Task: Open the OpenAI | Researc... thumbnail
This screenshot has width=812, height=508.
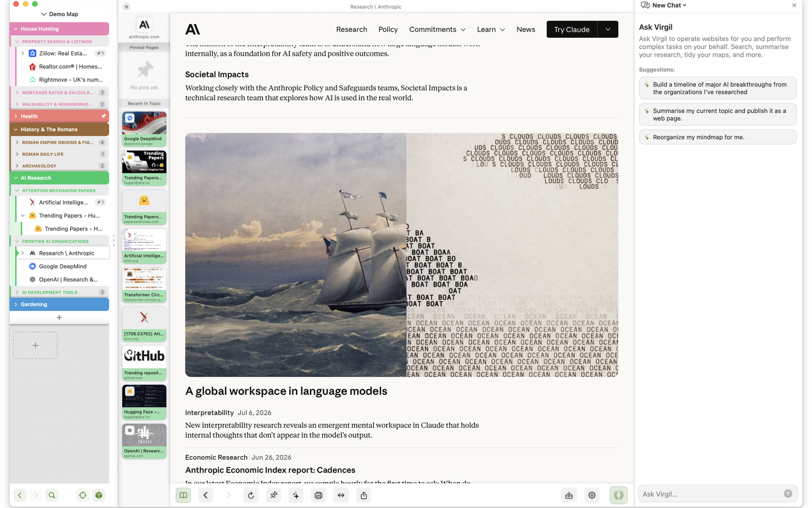Action: [x=144, y=441]
